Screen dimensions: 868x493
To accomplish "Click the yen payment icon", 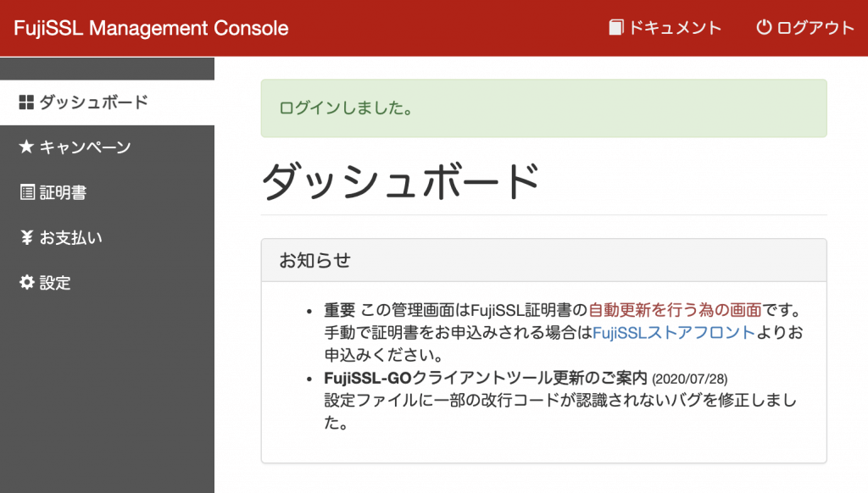I will coord(26,237).
